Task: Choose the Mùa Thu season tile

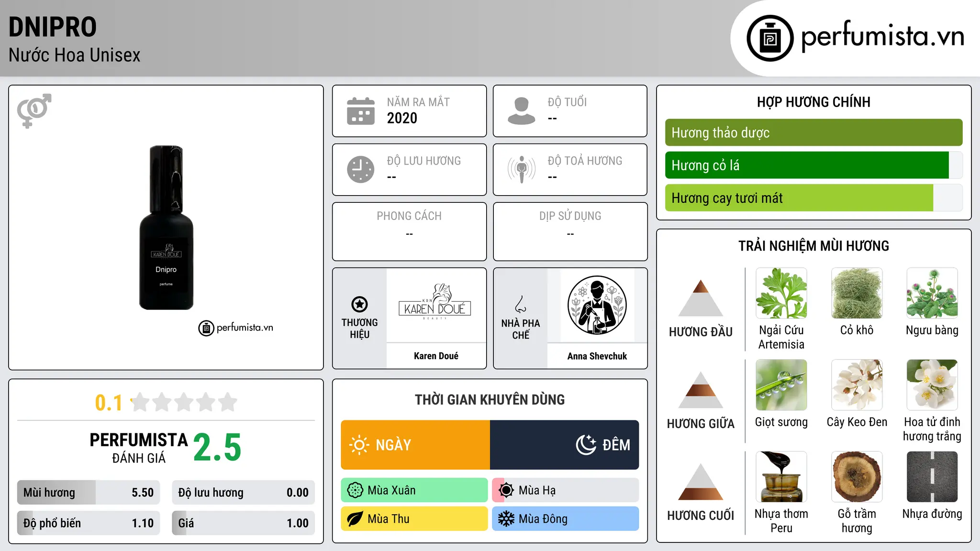Action: [414, 519]
